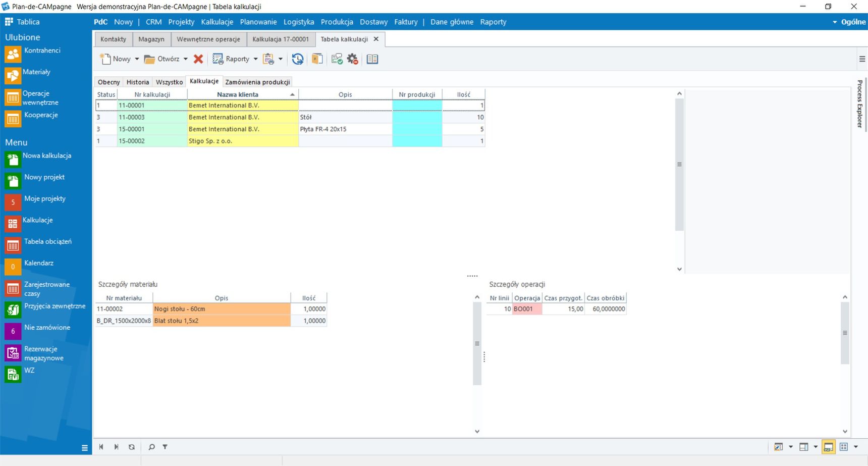Click the clipboard print icon in toolbar
Screen dimensions: 868x466
[268, 59]
